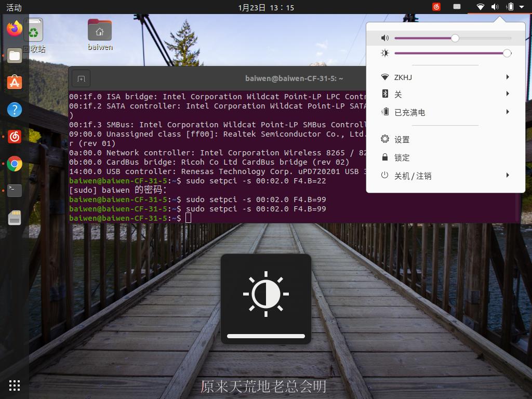Screen dimensions: 532x399
Task: Lock the screen via 锁定
Action: (x=401, y=157)
